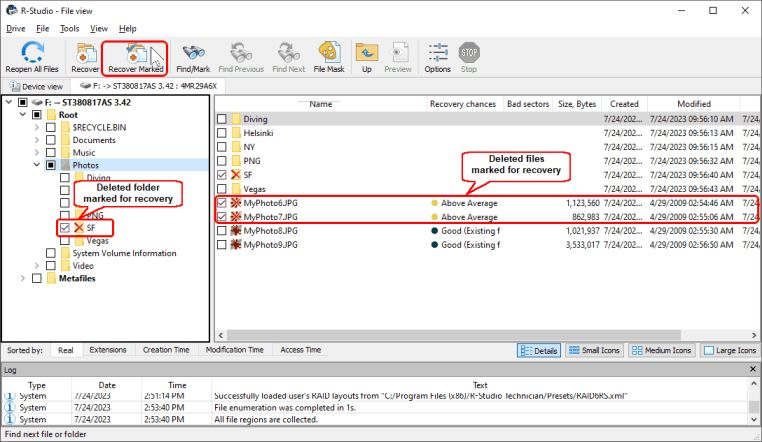Click the NY folder icon in file list
This screenshot has width=762, height=442.
point(236,147)
